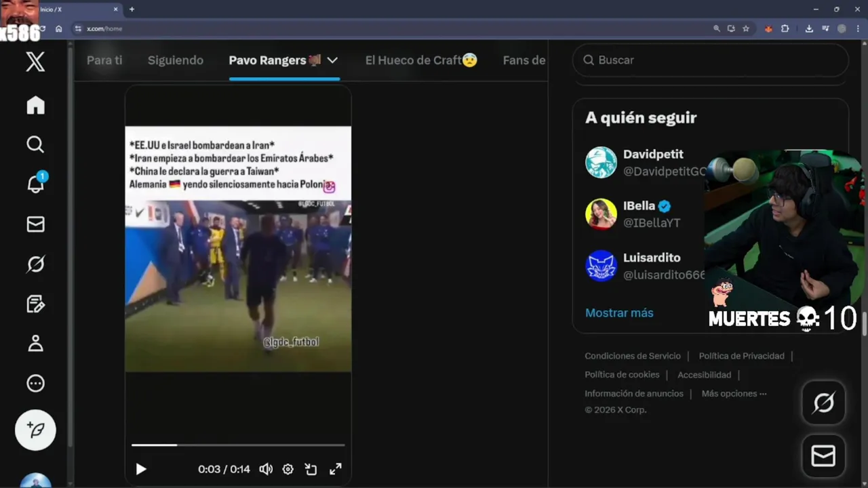Open Chrome profile avatar
Screen dimensions: 868x488
click(x=842, y=28)
